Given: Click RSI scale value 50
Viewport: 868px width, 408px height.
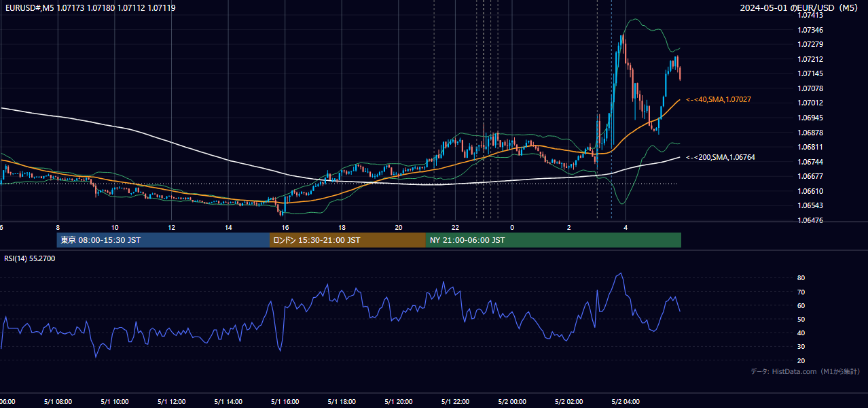Looking at the screenshot, I should [x=801, y=319].
